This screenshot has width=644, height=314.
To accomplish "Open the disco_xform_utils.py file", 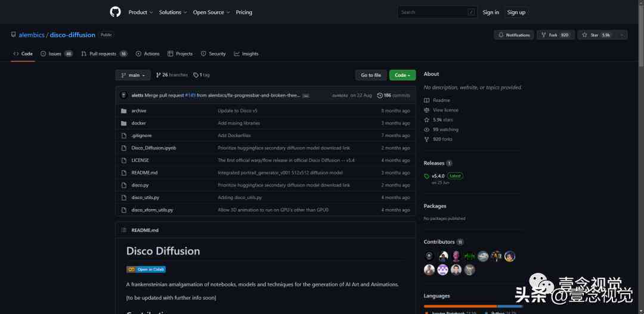I will click(152, 210).
